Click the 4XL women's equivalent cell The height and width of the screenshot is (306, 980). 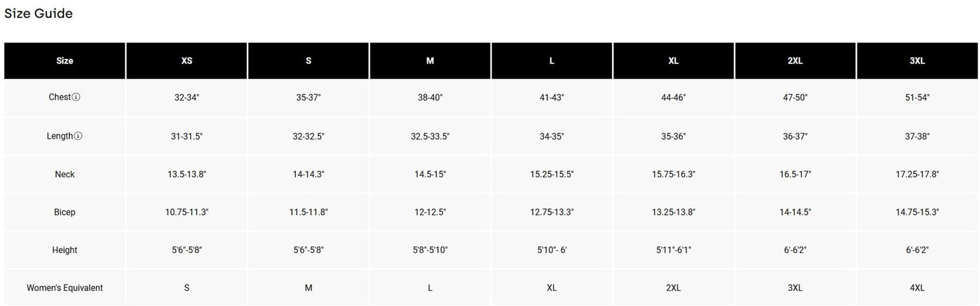coord(917,288)
